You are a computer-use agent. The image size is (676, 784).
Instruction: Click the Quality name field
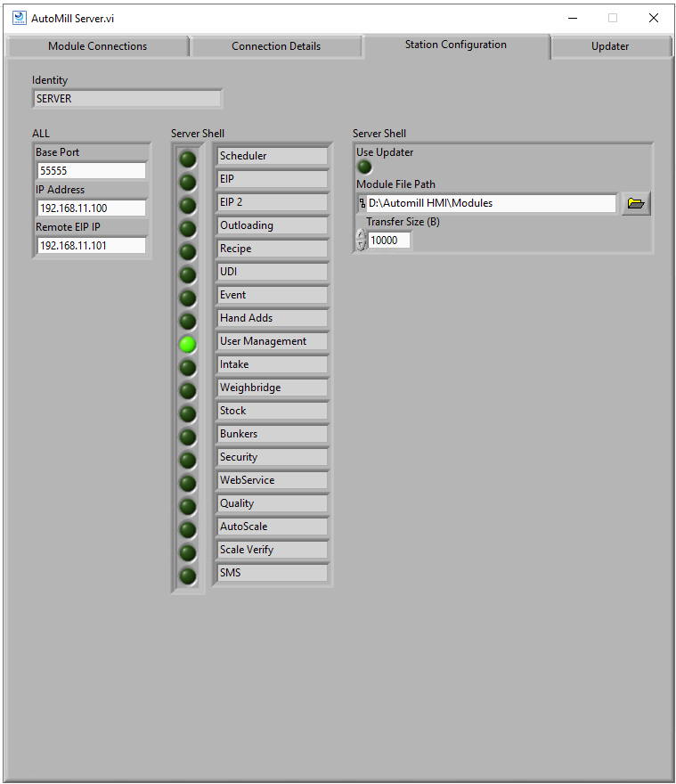pos(273,503)
